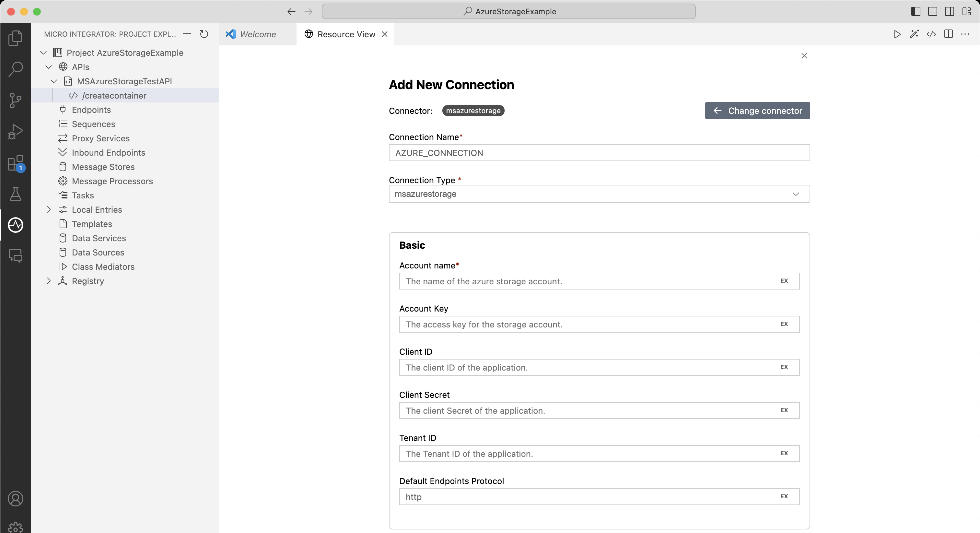This screenshot has width=980, height=533.
Task: Go back with the navigation arrow
Action: coord(291,11)
